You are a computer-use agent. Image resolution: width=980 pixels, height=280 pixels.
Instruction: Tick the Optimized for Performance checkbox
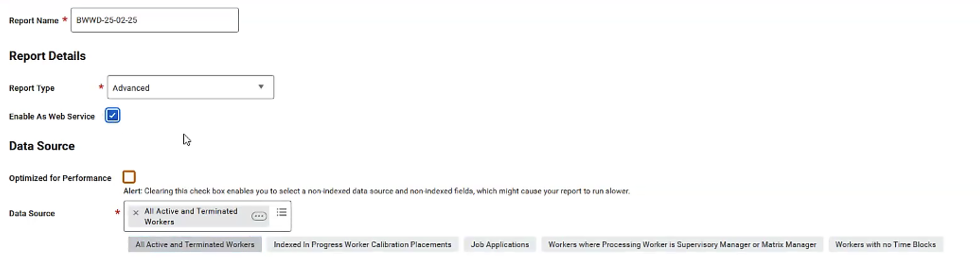[129, 177]
